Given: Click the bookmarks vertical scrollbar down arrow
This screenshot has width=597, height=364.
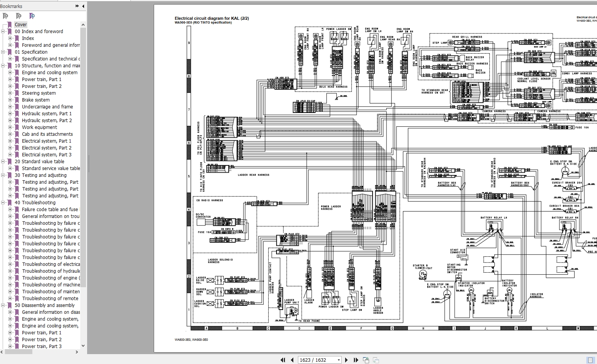Looking at the screenshot, I should [83, 346].
